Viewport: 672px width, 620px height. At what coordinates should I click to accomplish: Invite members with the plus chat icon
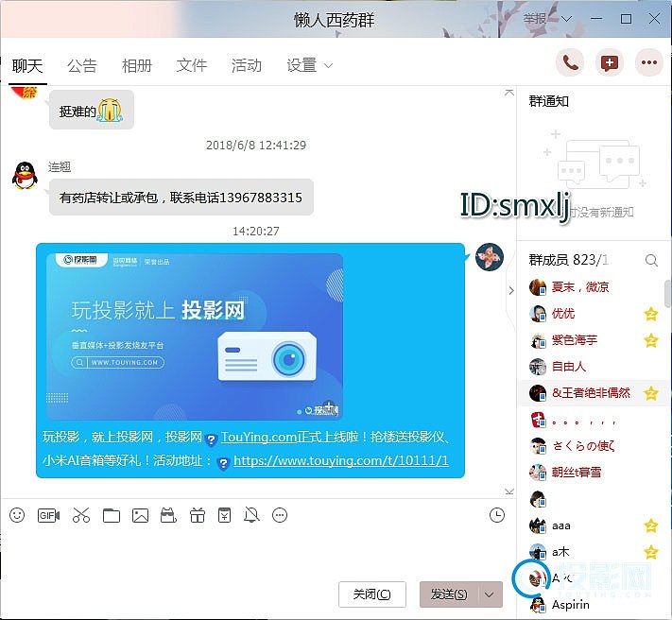[x=610, y=63]
